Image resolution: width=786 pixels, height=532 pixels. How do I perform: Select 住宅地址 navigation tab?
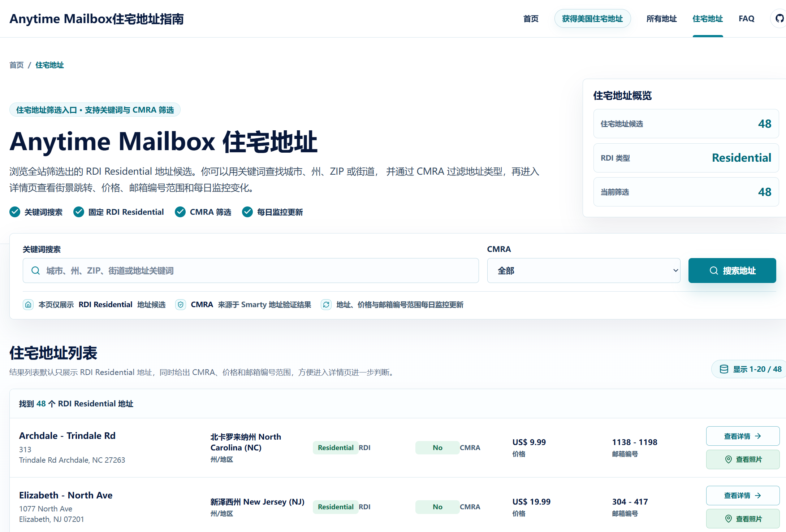pos(708,18)
